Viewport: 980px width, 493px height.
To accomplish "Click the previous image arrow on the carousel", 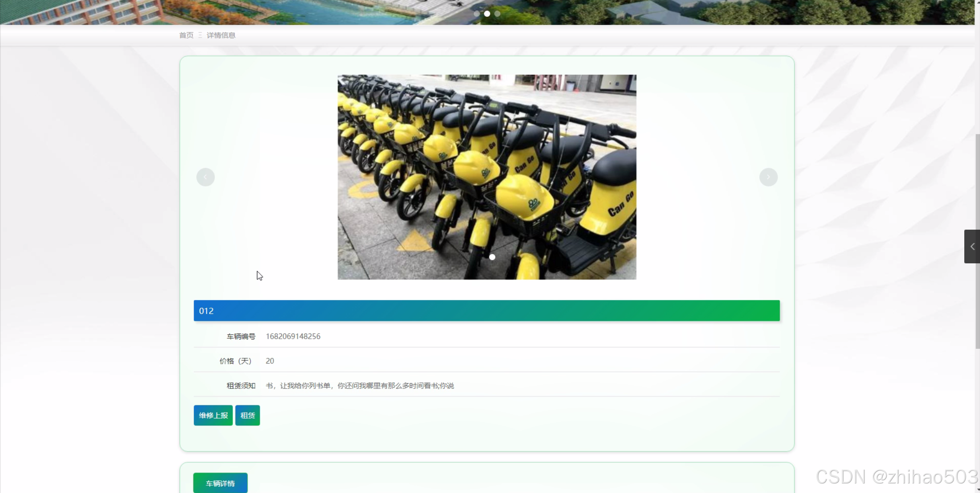I will click(x=205, y=177).
